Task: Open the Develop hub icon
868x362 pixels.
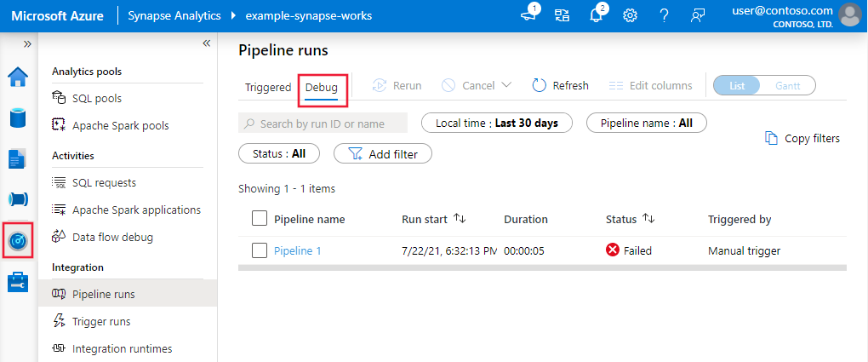Action: (x=18, y=158)
